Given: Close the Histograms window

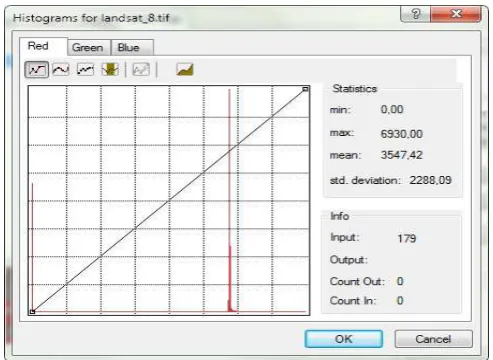Looking at the screenshot, I should coord(456,14).
